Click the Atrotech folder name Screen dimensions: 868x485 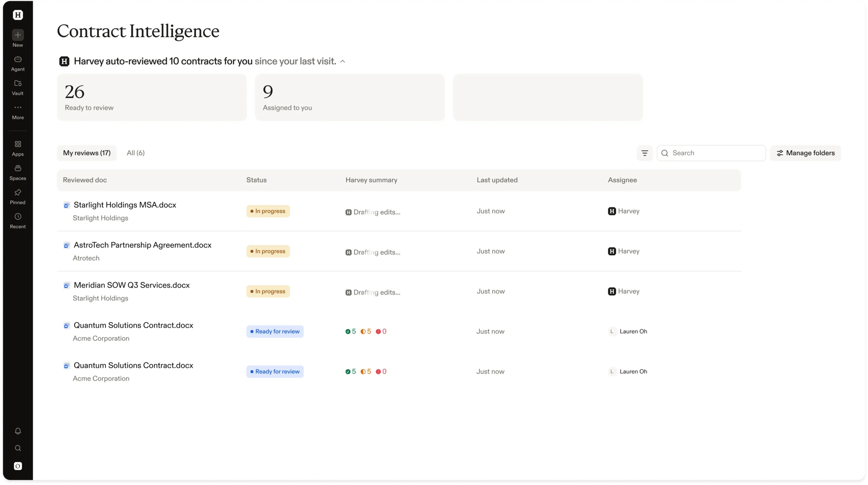[86, 258]
